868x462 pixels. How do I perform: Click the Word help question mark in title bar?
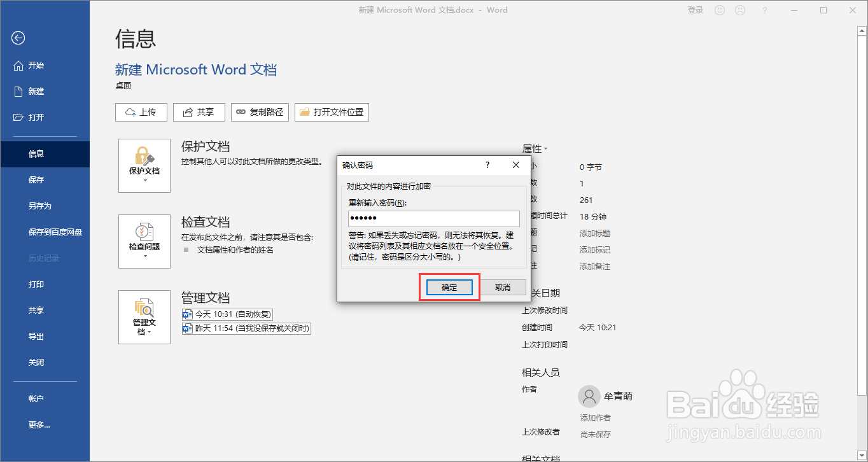pos(764,10)
